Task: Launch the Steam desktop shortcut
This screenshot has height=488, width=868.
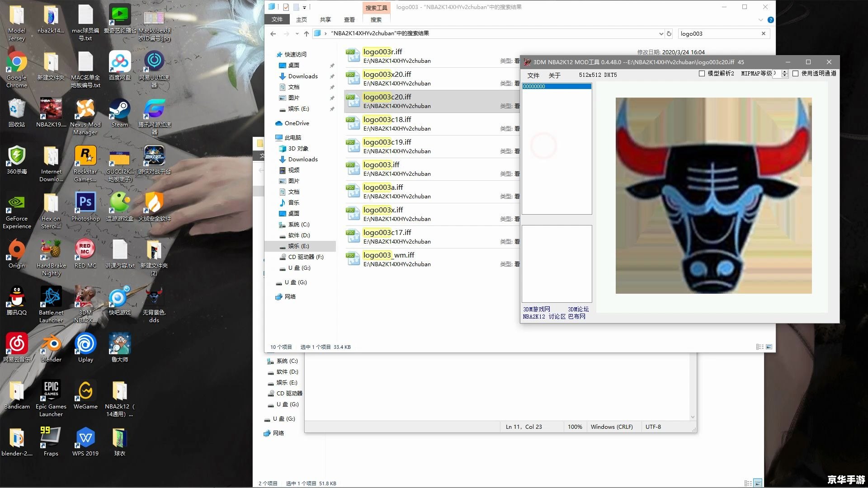Action: coord(120,113)
